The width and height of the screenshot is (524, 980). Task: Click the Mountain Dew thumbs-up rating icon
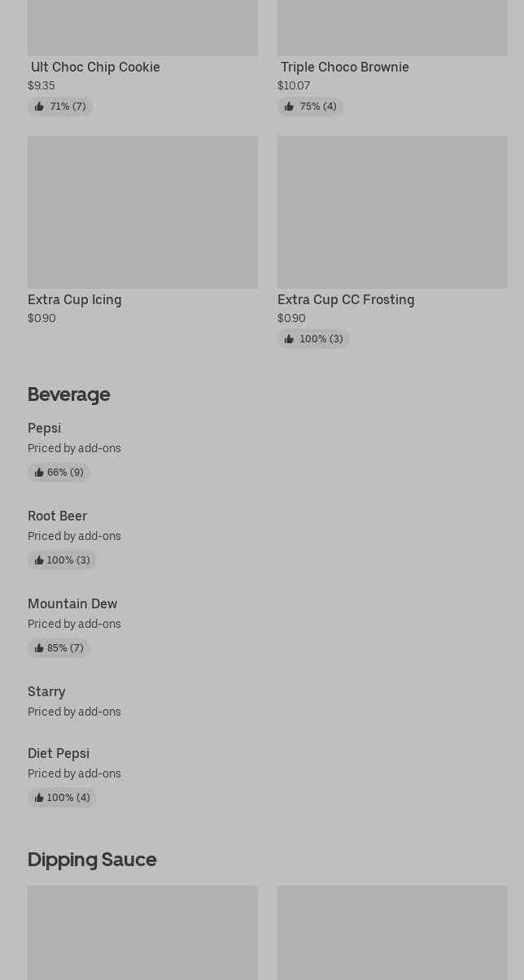39,648
